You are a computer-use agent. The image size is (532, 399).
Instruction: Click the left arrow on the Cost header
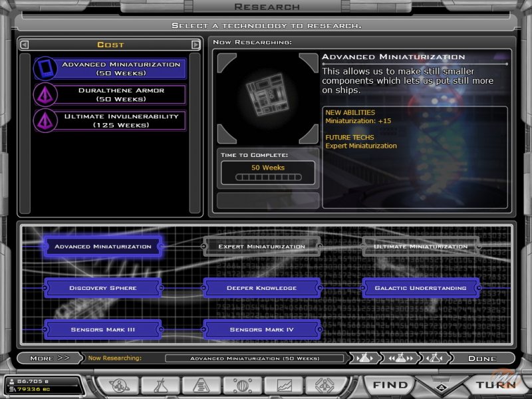point(25,44)
